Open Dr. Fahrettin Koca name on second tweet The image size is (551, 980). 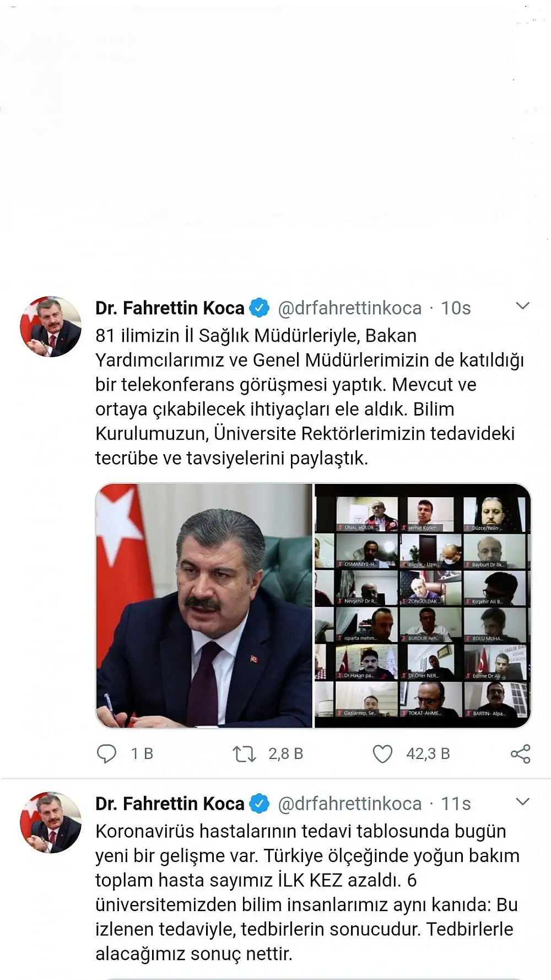tap(170, 804)
